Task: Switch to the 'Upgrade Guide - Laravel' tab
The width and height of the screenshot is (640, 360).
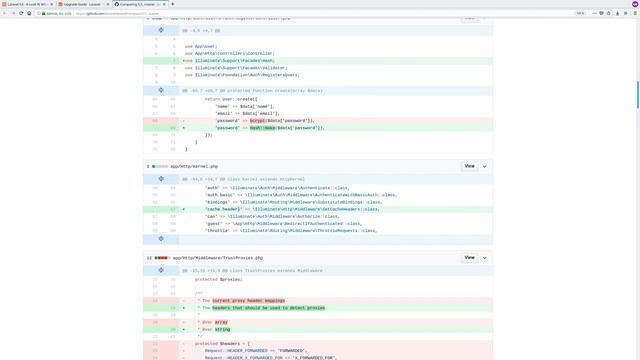Action: click(84, 4)
